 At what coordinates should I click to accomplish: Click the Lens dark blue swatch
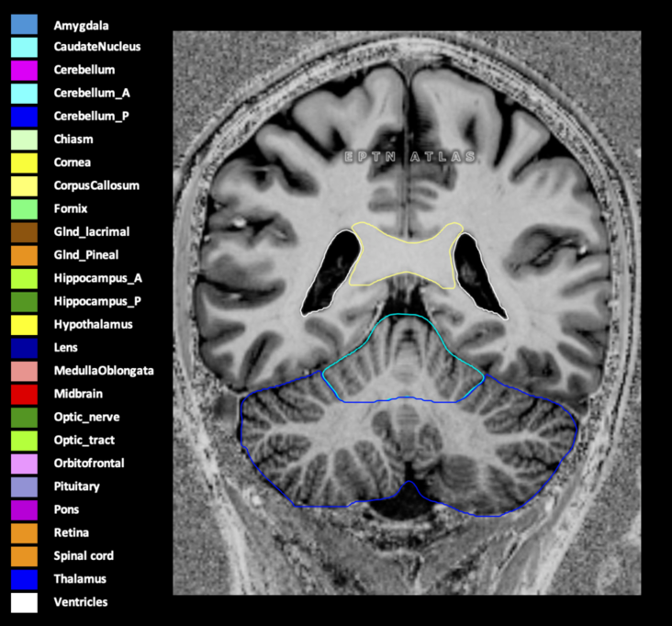(x=24, y=349)
